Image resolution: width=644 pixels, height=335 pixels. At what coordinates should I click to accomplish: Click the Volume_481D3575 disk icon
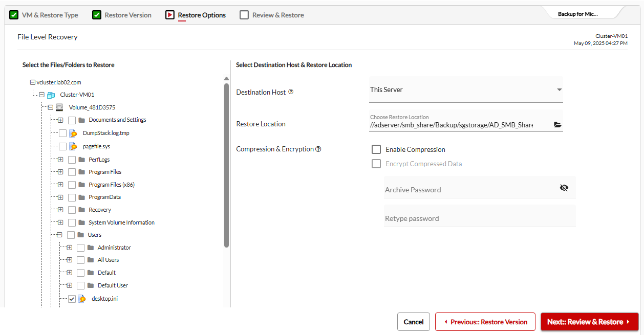pyautogui.click(x=60, y=107)
